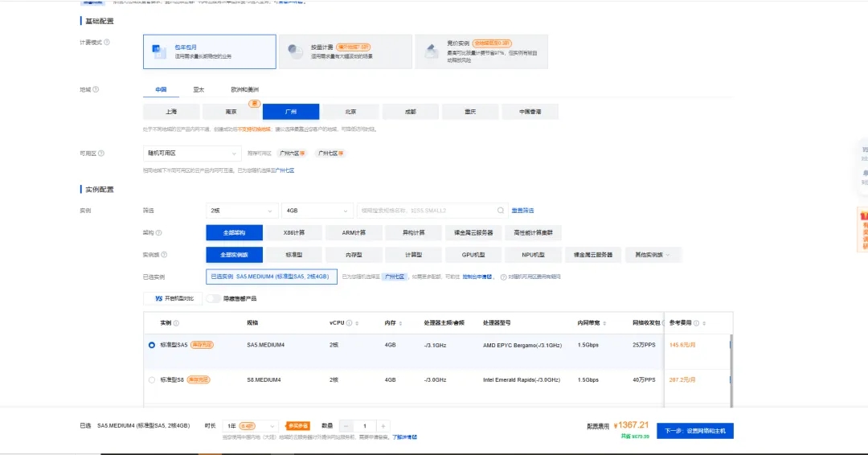Viewport: 868px width, 455px height.
Task: Click the plus icon to increase 数量
Action: 383,426
